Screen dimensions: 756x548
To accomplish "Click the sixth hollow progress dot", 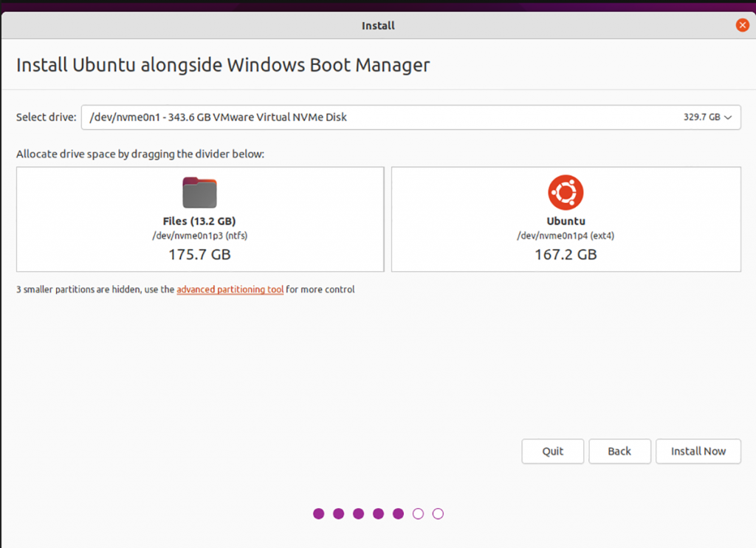I will click(419, 513).
